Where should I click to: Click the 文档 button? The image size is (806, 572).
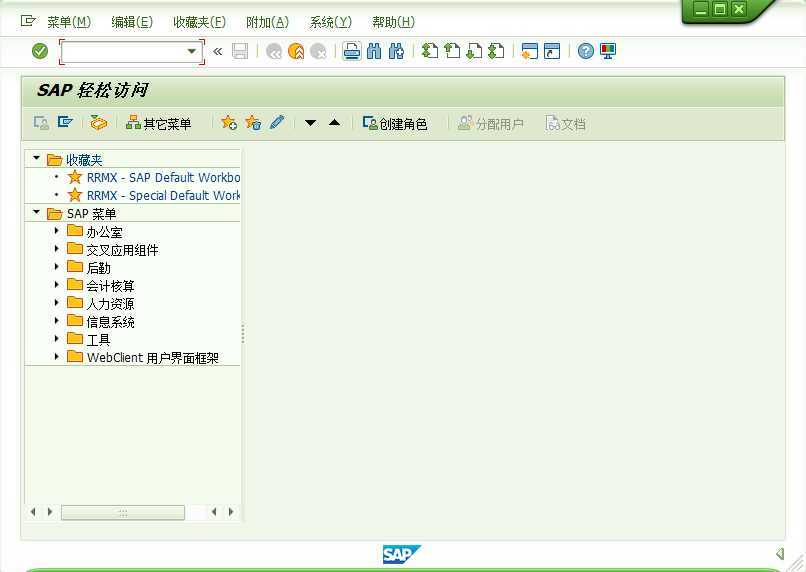point(565,123)
